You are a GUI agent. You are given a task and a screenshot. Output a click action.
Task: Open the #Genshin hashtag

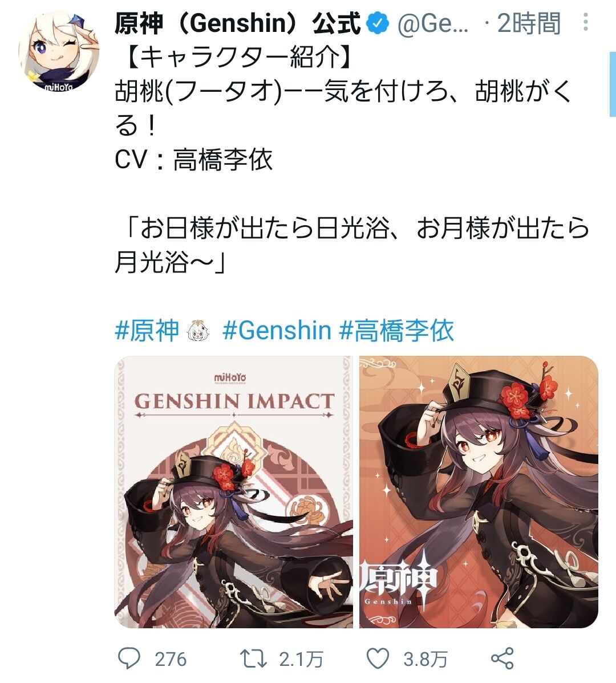pos(277,330)
